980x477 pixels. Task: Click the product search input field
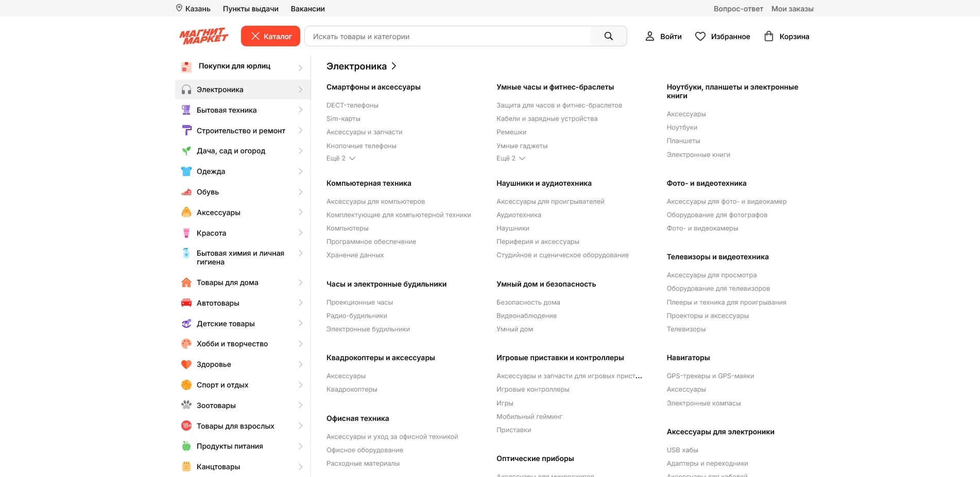tap(448, 37)
